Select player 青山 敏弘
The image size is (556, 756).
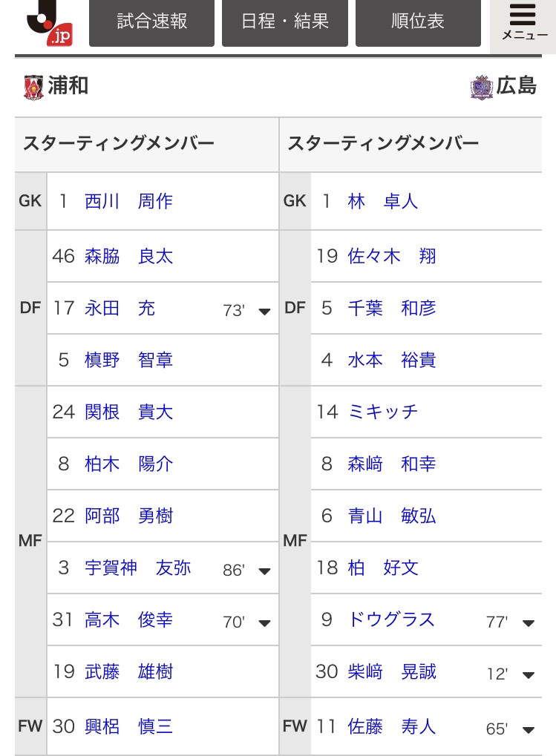(392, 516)
